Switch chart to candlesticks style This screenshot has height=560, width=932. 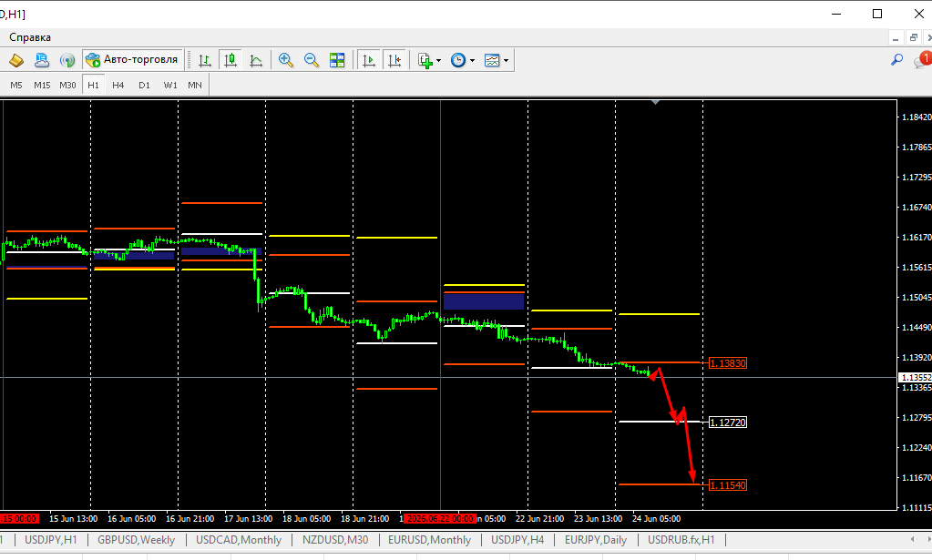point(230,60)
